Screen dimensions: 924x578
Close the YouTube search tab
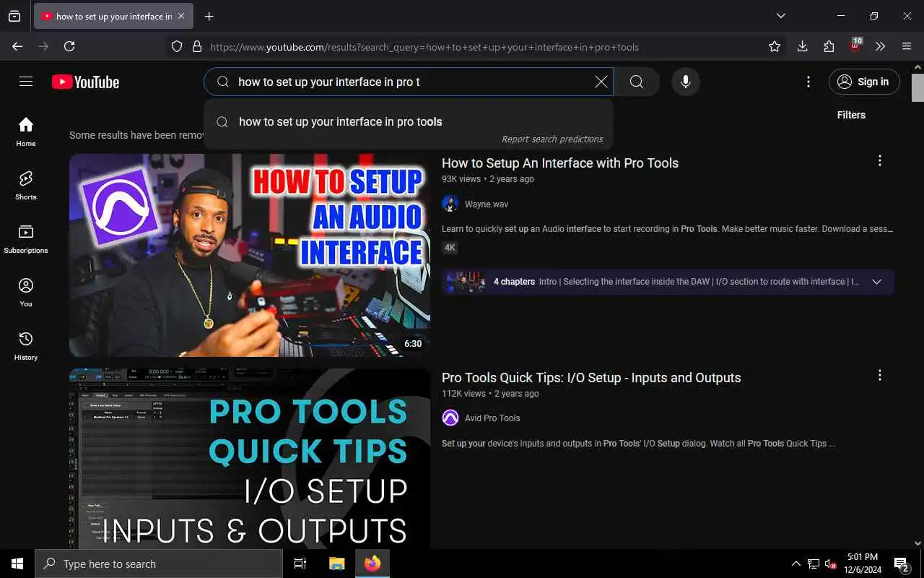[x=180, y=16]
